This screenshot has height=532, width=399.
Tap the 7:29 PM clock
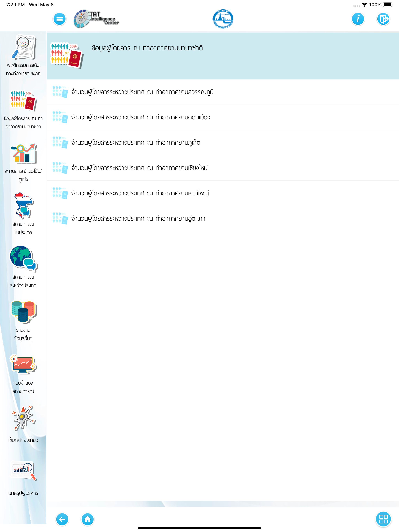(15, 4)
